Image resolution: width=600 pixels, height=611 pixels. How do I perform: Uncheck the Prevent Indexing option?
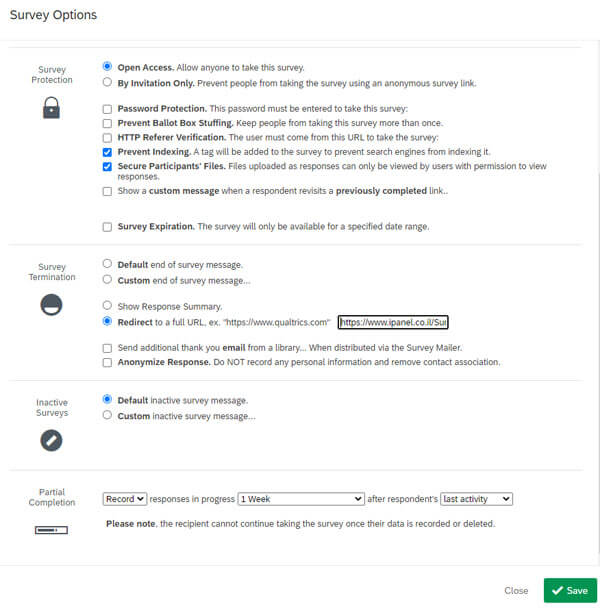(x=107, y=152)
